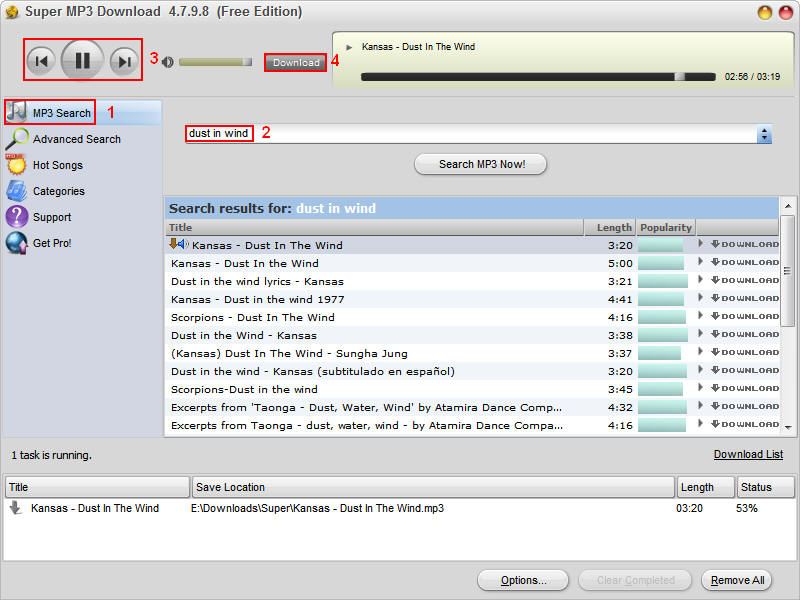The height and width of the screenshot is (600, 800).
Task: Click the now-playing speaker icon in first result
Action: click(184, 244)
